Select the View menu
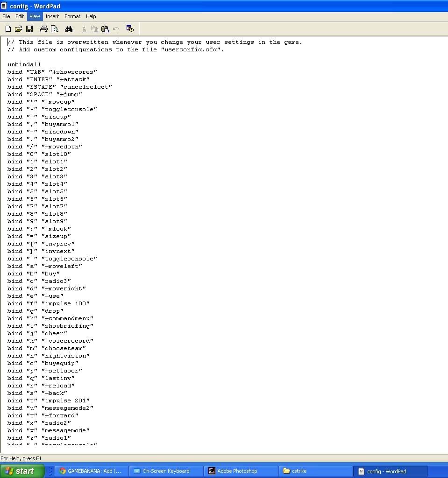This screenshot has height=478, width=448. (35, 16)
